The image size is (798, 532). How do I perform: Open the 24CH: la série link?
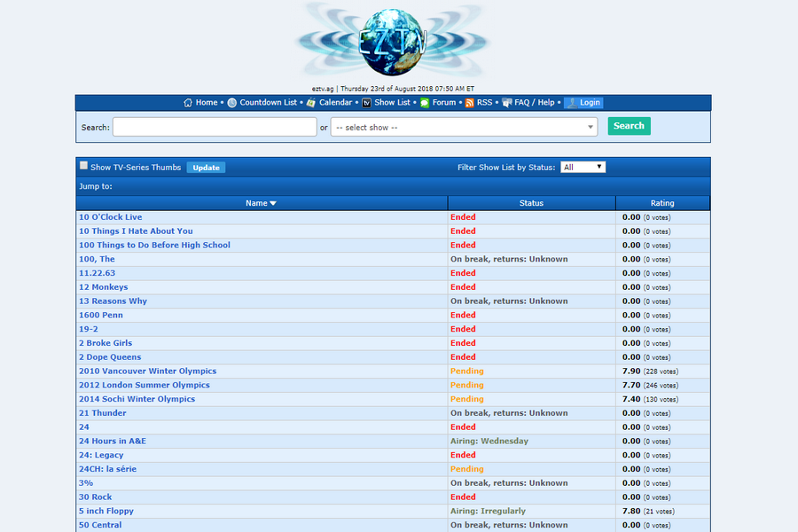tap(107, 469)
